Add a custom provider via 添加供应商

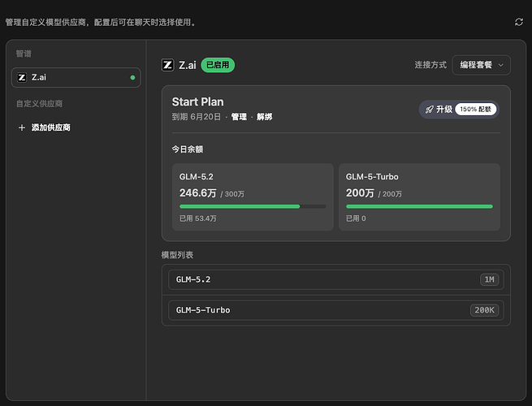coord(45,127)
